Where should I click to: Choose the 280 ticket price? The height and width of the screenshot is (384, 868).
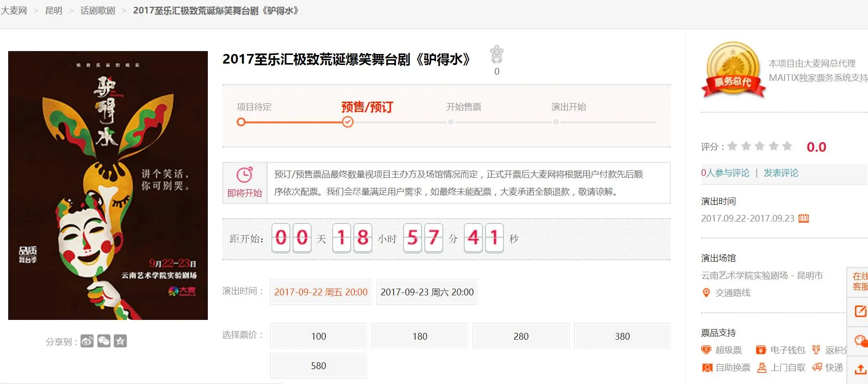(x=521, y=336)
